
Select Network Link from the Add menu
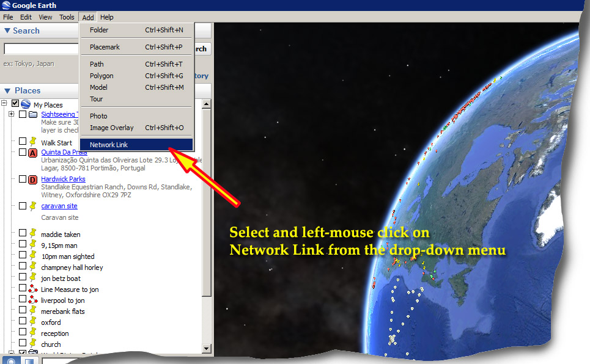136,144
